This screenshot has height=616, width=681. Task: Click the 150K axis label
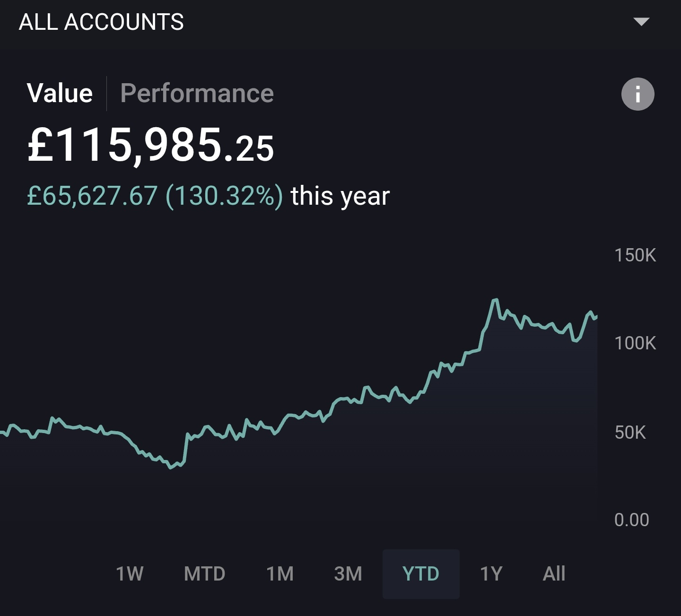click(635, 255)
